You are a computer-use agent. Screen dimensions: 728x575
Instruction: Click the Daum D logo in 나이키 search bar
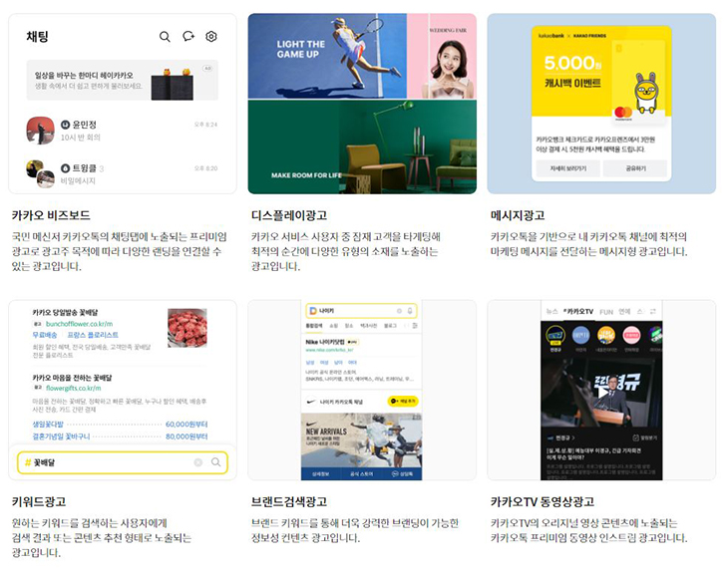point(313,311)
